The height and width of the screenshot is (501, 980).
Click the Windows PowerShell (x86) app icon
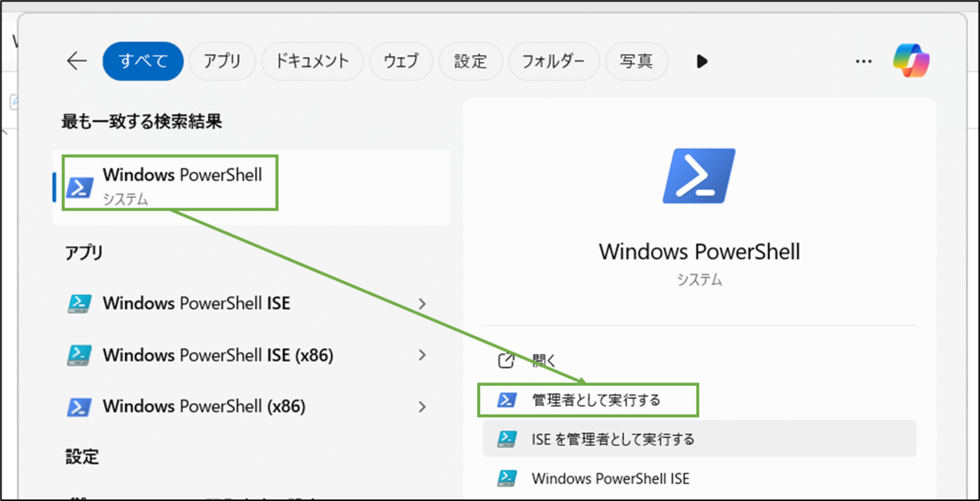pyautogui.click(x=79, y=406)
